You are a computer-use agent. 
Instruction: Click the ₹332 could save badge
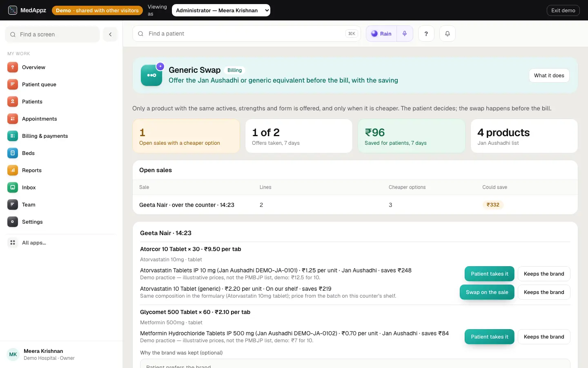(493, 205)
